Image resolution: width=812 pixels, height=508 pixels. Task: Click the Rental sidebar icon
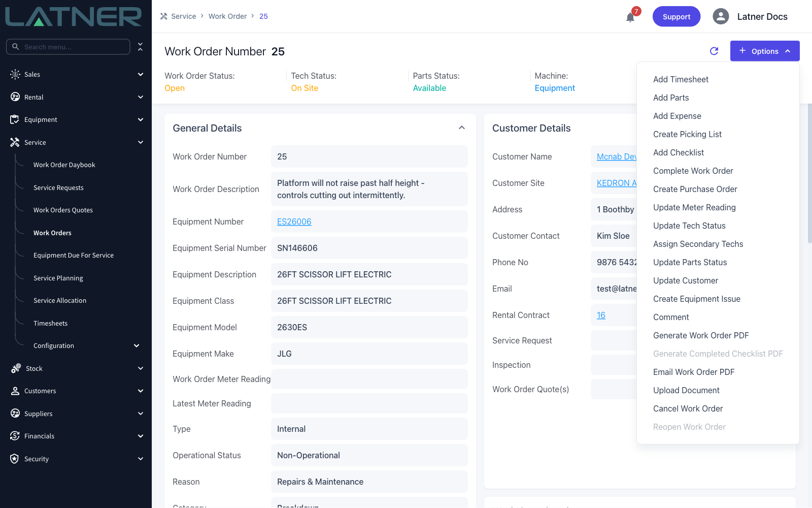[15, 97]
